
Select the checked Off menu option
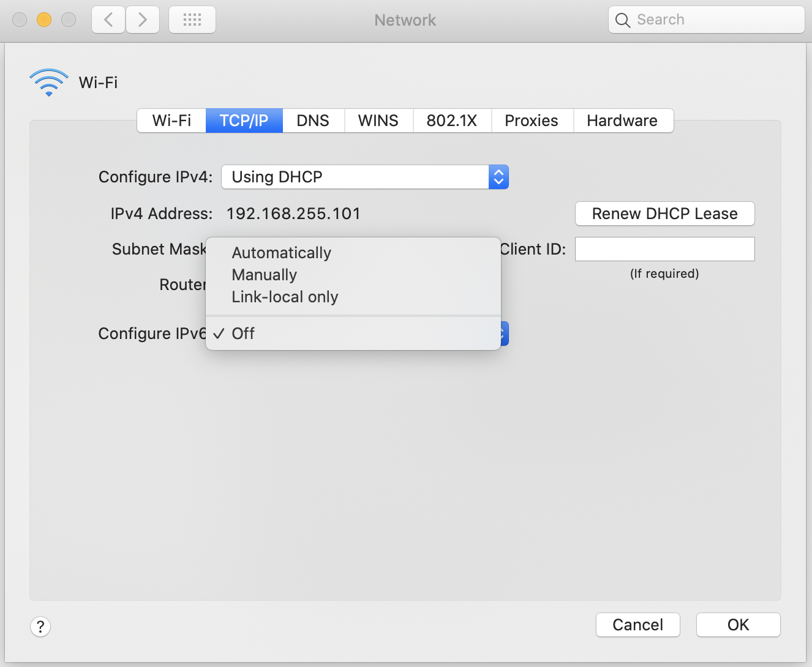pyautogui.click(x=243, y=333)
